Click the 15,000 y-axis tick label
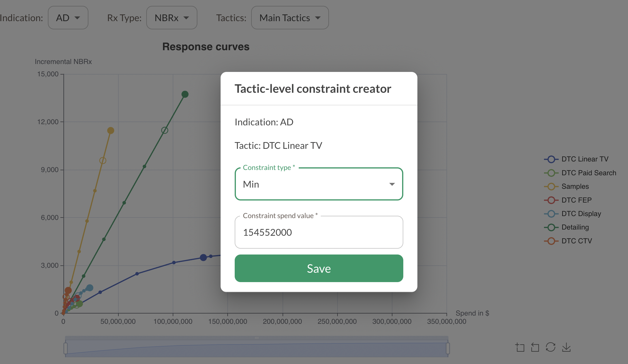 coord(48,74)
